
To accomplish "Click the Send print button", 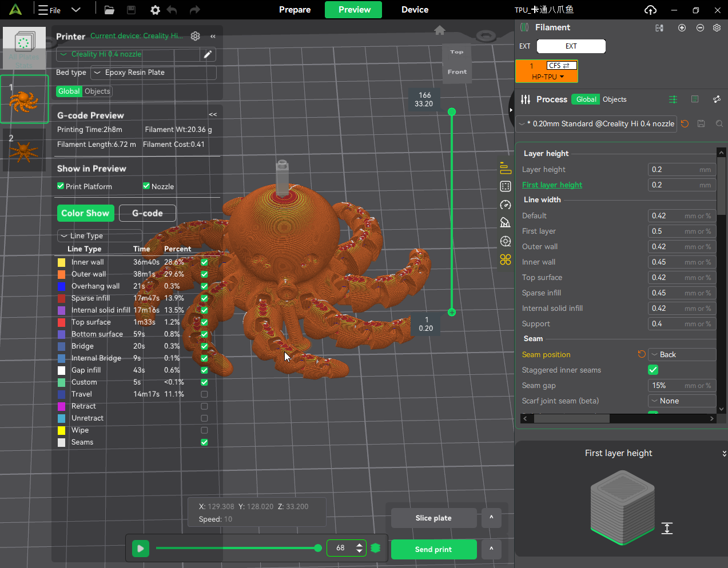I will click(433, 549).
